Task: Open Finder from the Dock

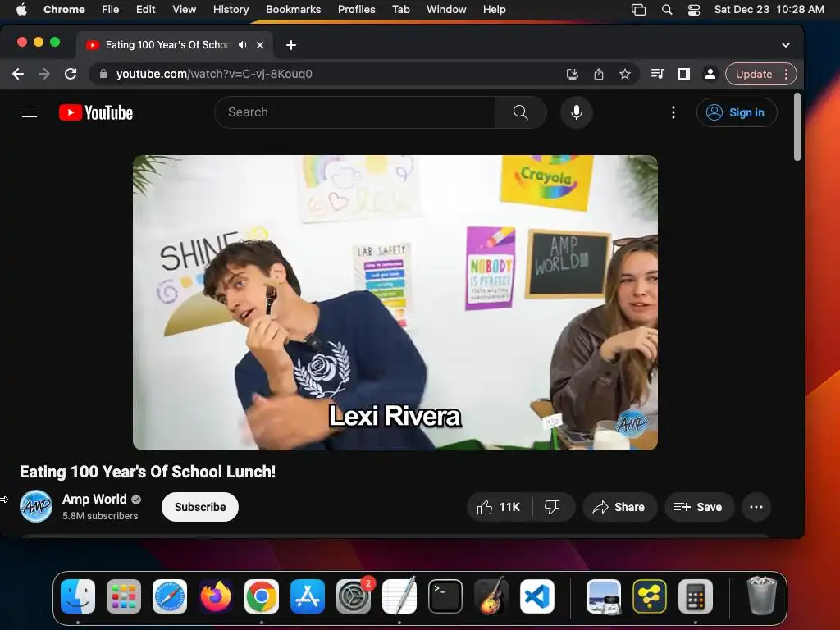Action: coord(78,596)
